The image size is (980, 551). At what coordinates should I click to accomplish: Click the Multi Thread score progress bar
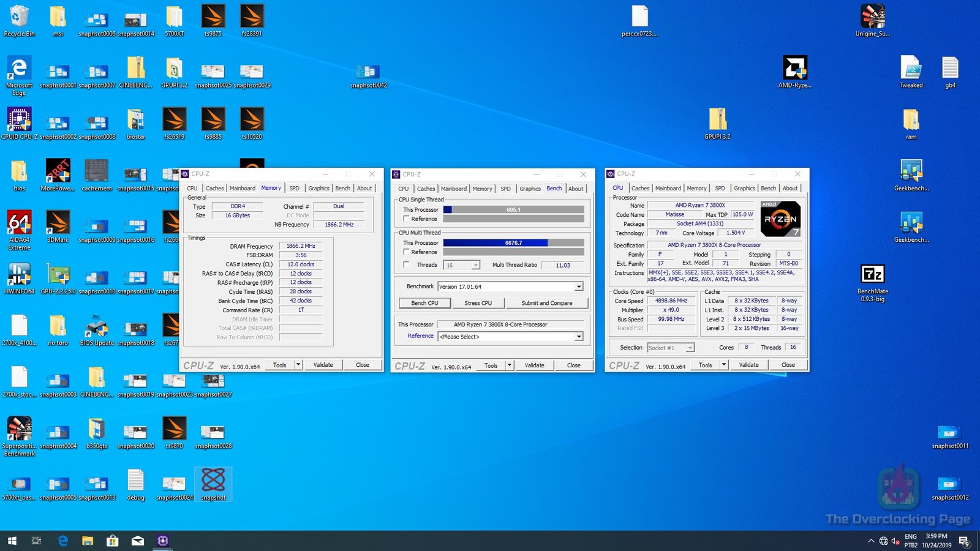[x=513, y=243]
